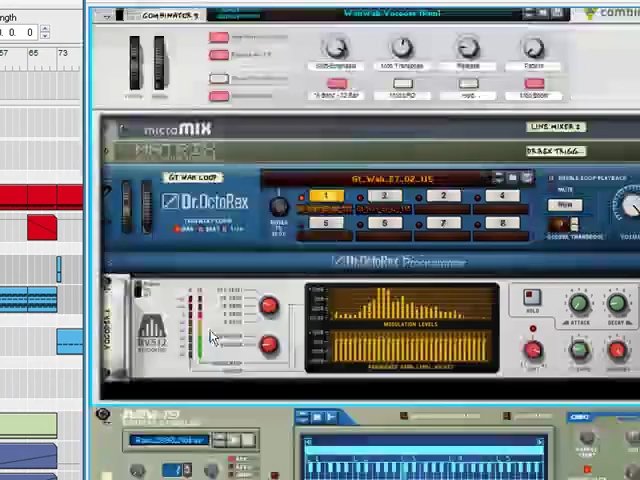Toggle lit button under first rotary
The height and width of the screenshot is (480, 640).
(337, 84)
